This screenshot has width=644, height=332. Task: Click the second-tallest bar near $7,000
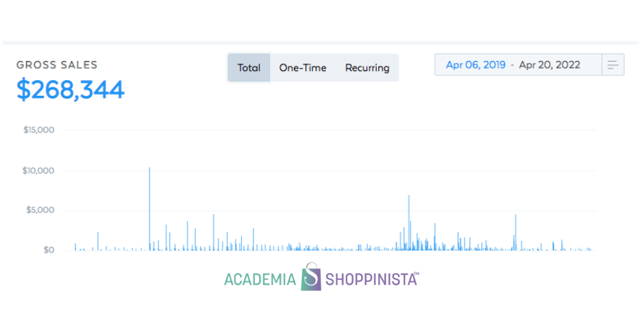point(408,223)
